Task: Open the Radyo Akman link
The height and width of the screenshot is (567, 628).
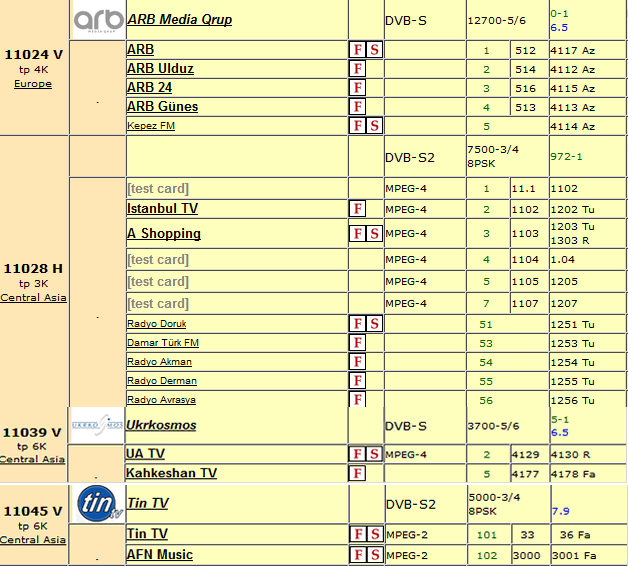Action: pyautogui.click(x=159, y=362)
